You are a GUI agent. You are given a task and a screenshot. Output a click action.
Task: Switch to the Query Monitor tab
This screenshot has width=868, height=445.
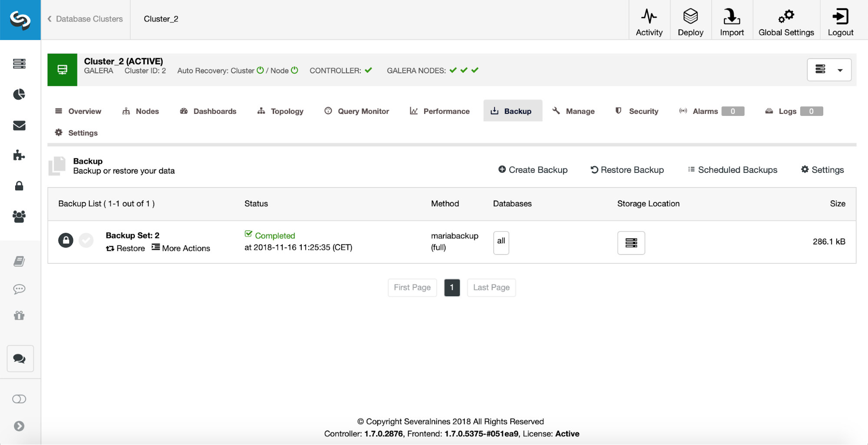click(356, 111)
